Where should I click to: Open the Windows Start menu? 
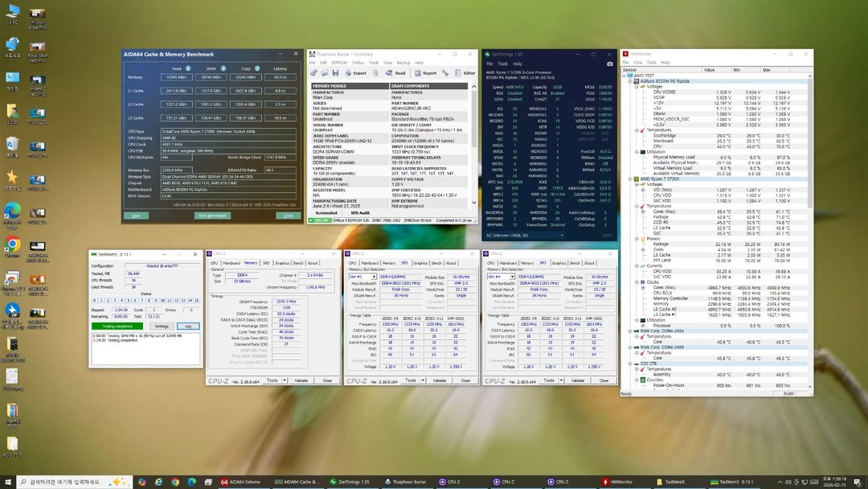[8, 482]
